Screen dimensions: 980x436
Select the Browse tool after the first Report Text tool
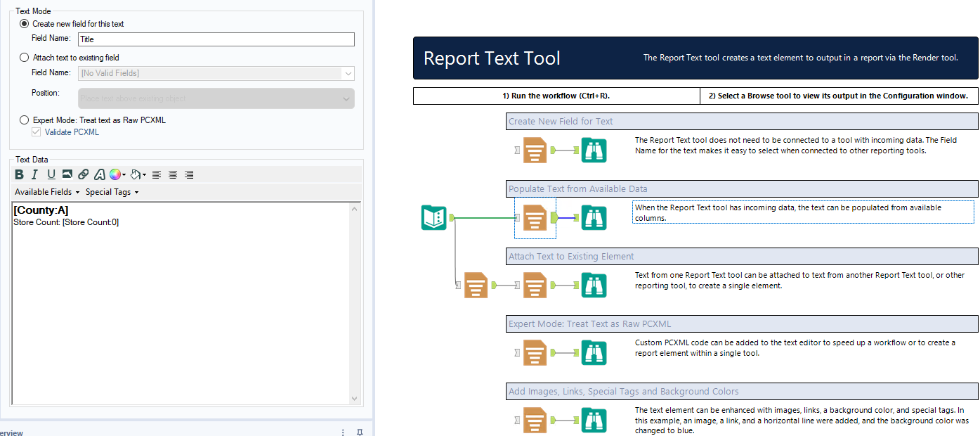(x=594, y=150)
